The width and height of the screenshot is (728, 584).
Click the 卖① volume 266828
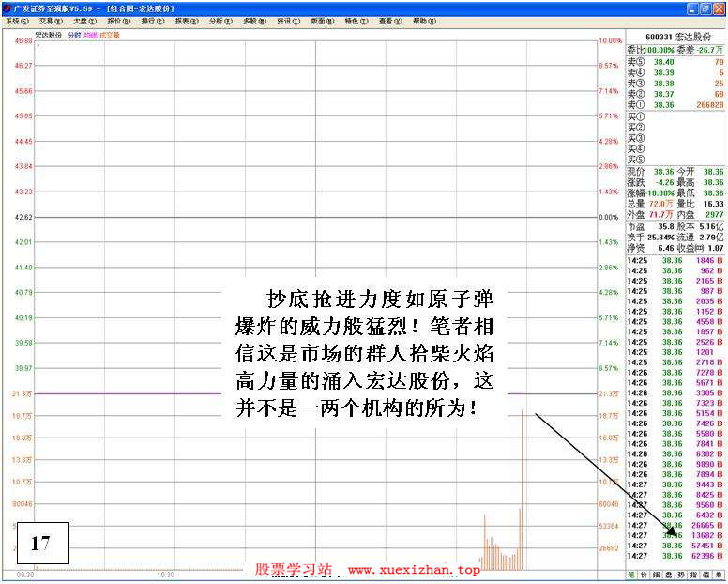(710, 105)
